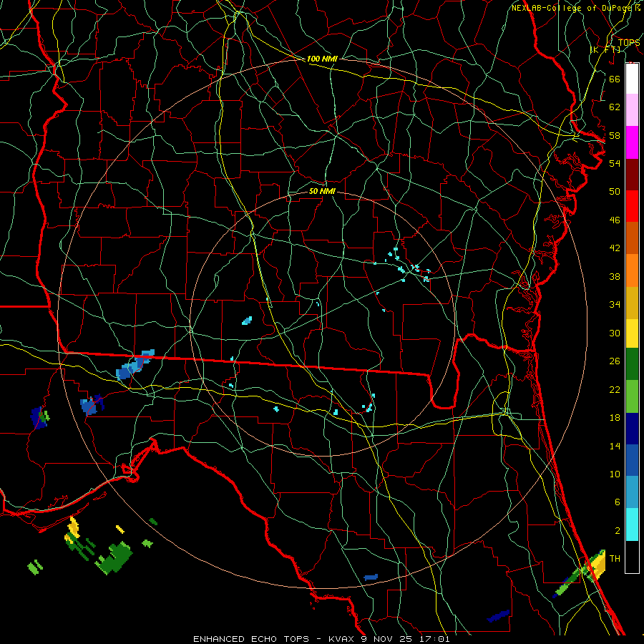
Task: Click the legend value 62
Action: [615, 107]
